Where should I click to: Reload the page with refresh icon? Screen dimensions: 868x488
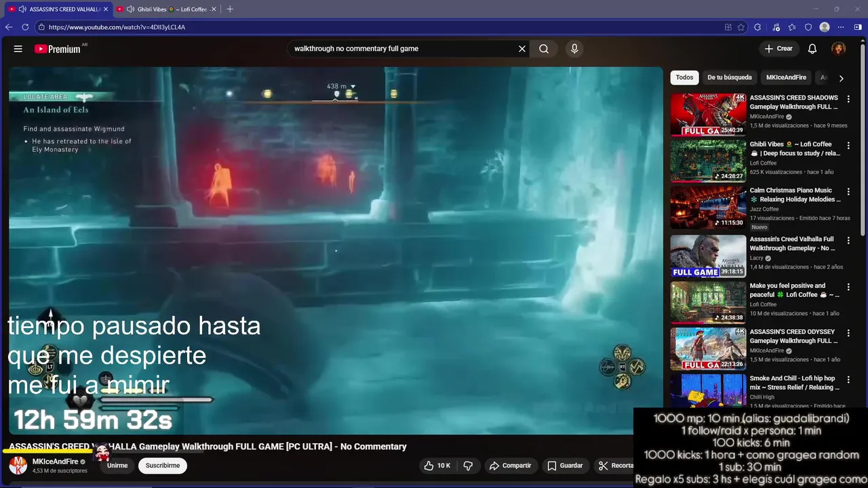(x=25, y=27)
